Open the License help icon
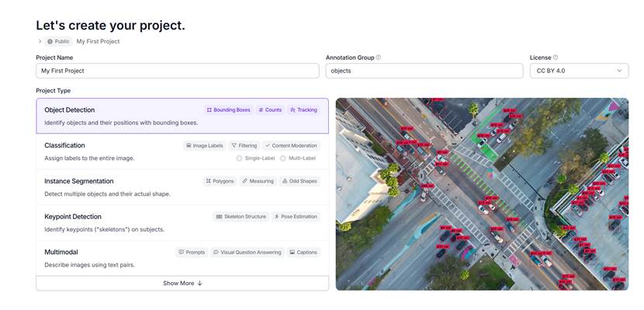The image size is (644, 310). 556,57
